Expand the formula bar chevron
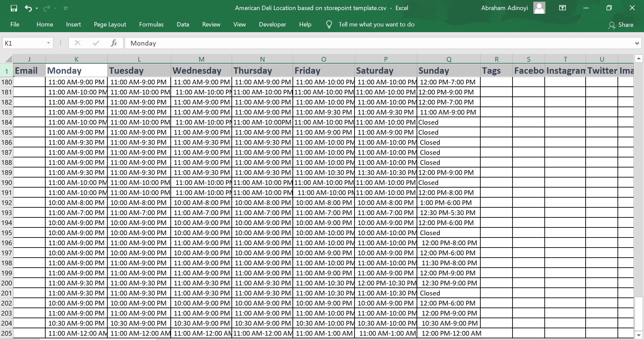 pyautogui.click(x=637, y=43)
